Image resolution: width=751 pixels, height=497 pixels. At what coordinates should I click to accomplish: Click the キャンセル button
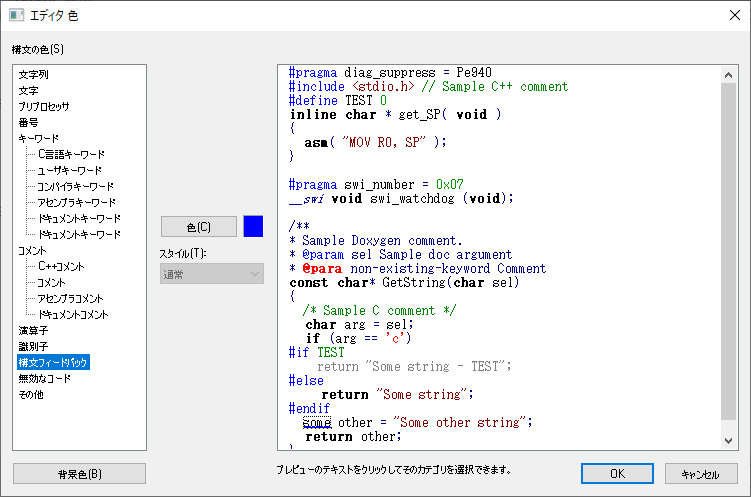click(699, 473)
